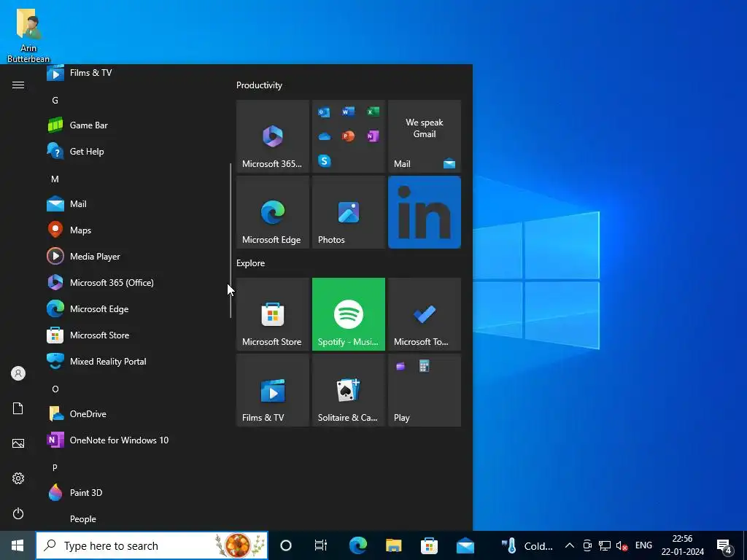The width and height of the screenshot is (747, 560).
Task: Open the Photos tile
Action: click(x=348, y=212)
